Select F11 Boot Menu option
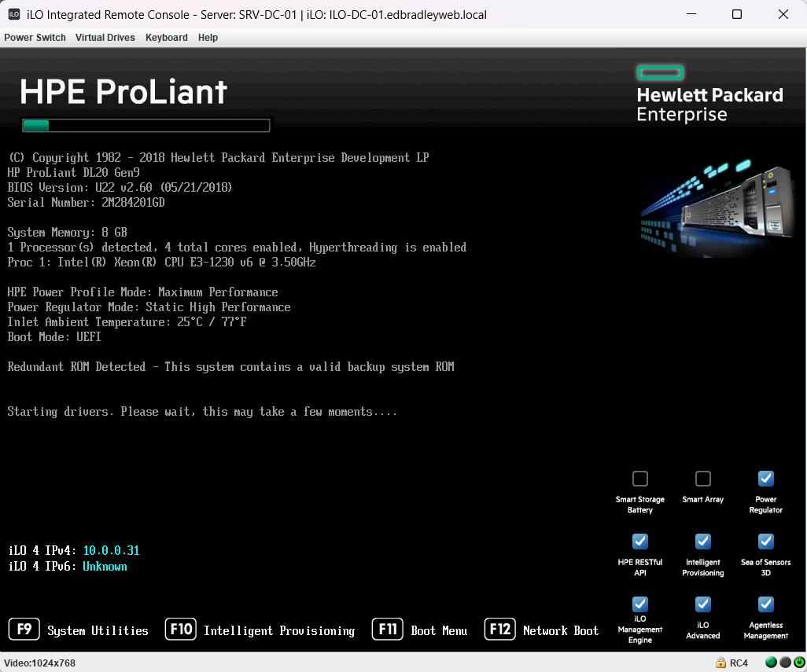Viewport: 807px width, 672px height. tap(419, 629)
